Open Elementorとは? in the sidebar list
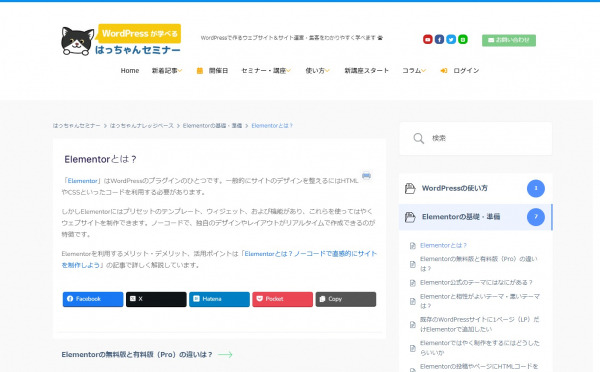Screen dimensions: 600x372 (443, 245)
